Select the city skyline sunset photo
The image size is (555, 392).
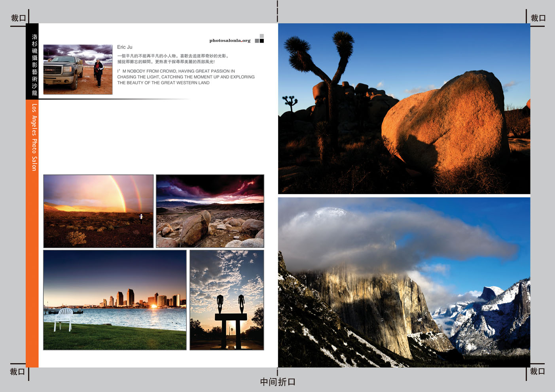(115, 300)
